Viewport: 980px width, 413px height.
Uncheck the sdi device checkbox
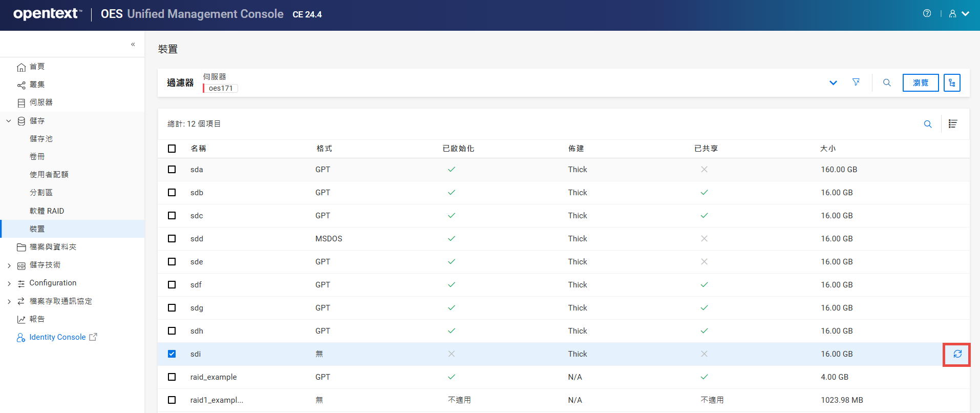[172, 354]
